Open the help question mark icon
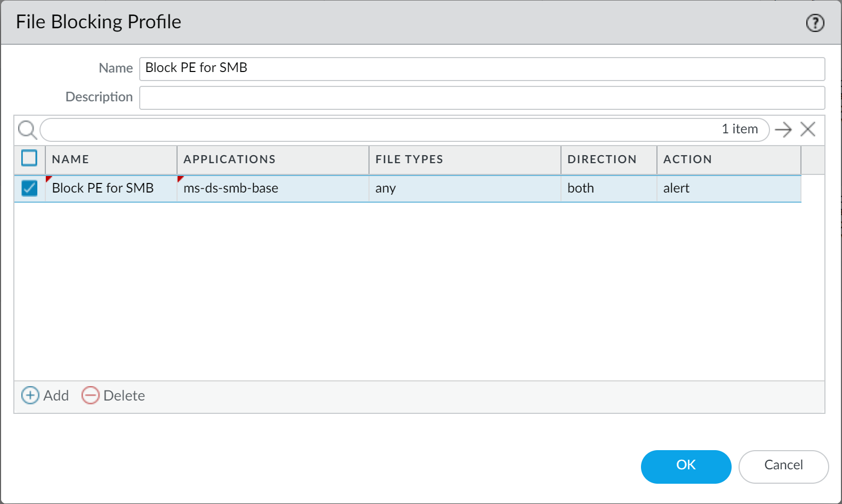This screenshot has width=842, height=504. tap(815, 23)
